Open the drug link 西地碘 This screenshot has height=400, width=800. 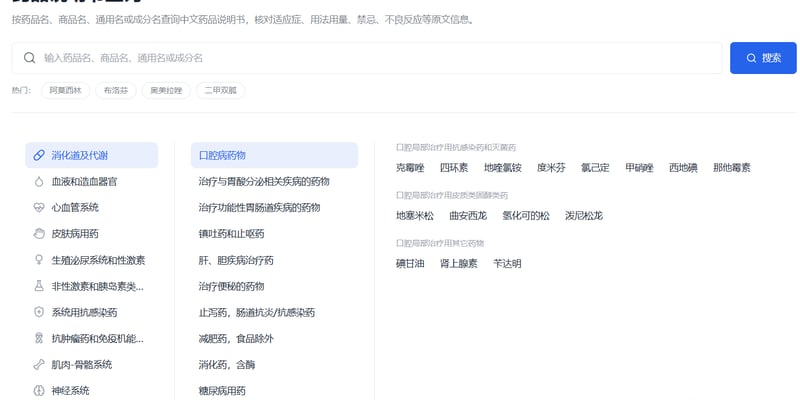[x=683, y=168]
